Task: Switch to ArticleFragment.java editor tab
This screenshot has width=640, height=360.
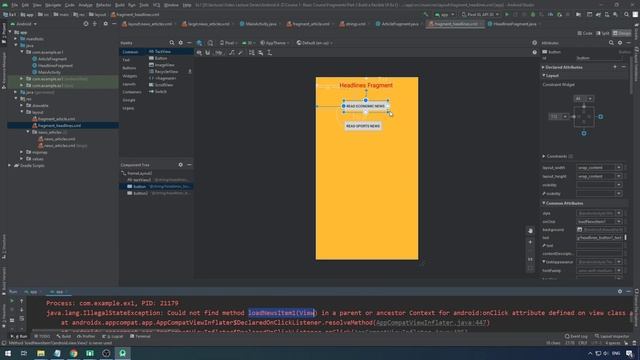Action: click(x=399, y=24)
